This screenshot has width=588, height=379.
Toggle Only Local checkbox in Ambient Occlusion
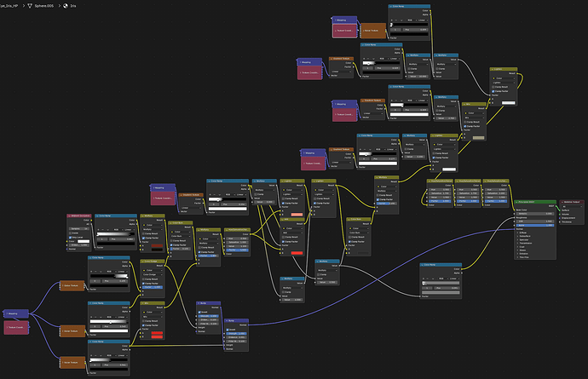[70, 238]
